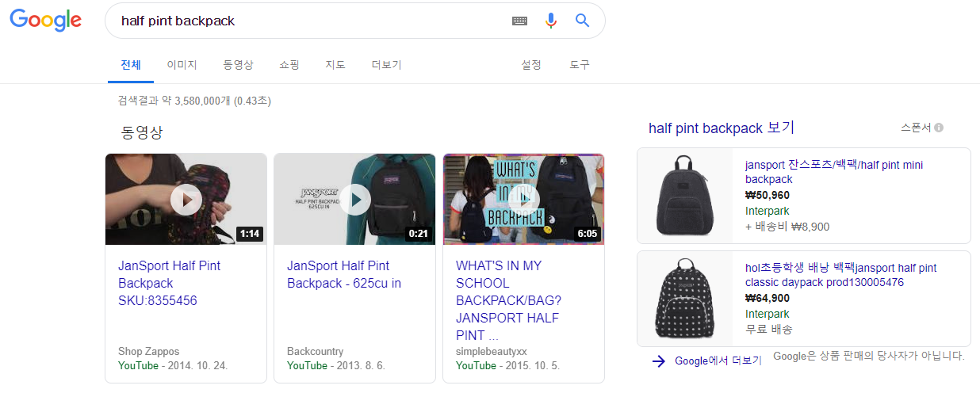
Task: Click the arrow icon beside Google에서 더보기
Action: tap(658, 361)
